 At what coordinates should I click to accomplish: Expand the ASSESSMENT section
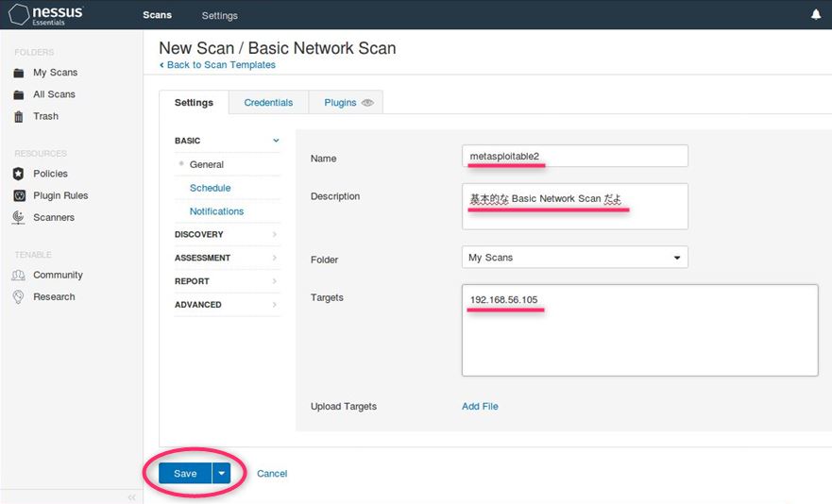click(227, 258)
